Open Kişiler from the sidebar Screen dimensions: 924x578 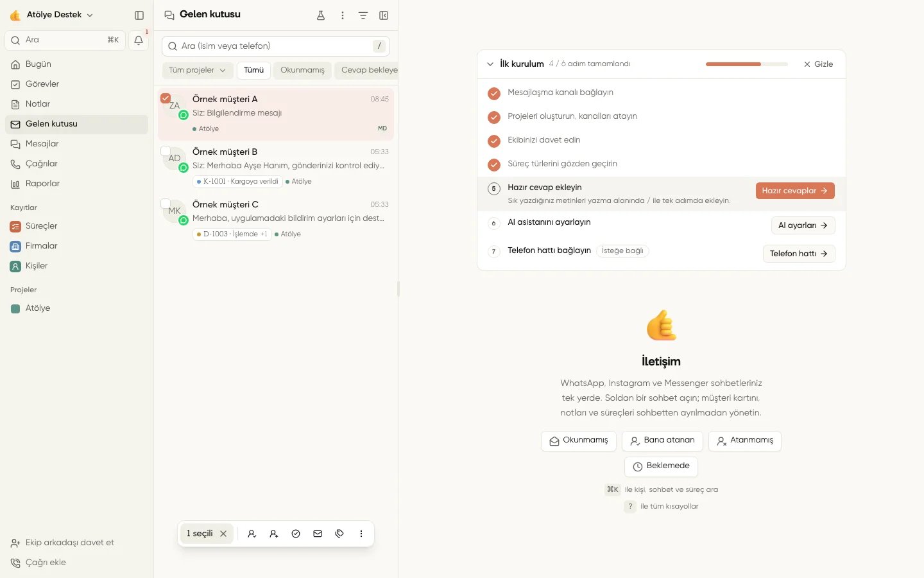pos(76,266)
